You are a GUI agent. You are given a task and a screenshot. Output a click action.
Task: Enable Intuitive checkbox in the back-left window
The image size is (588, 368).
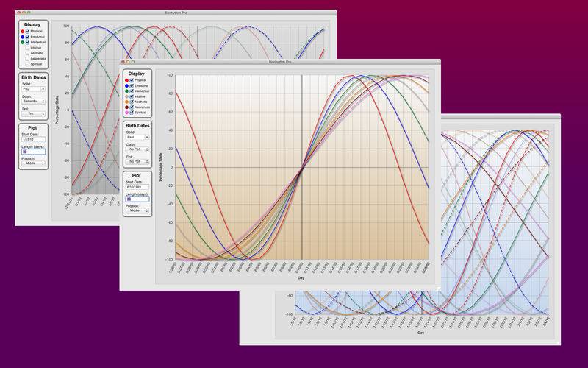pos(27,48)
